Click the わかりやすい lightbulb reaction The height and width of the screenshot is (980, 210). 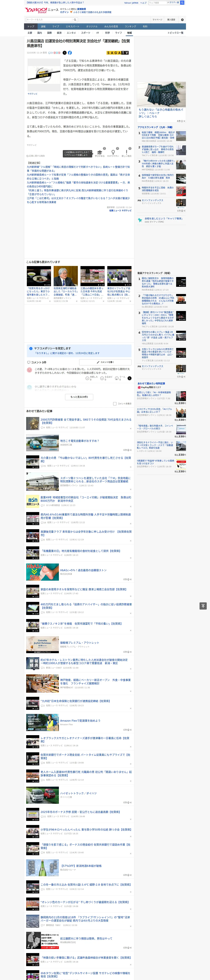(x=113, y=153)
